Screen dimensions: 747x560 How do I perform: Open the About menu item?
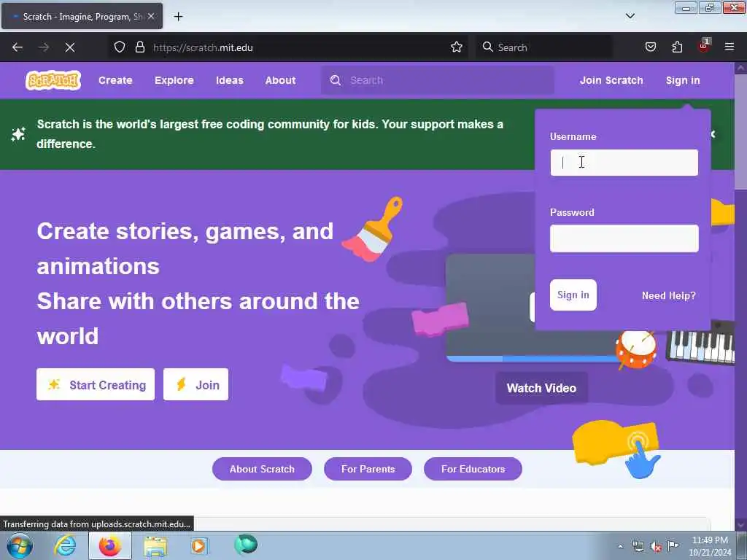(280, 80)
